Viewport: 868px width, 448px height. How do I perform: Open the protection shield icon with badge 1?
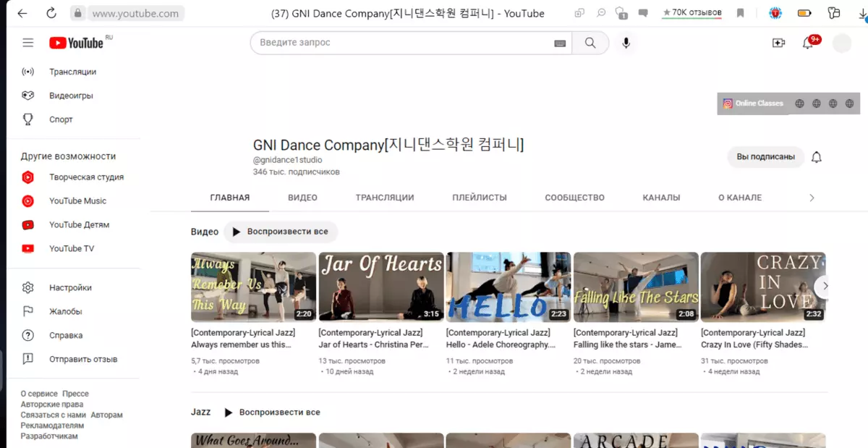tap(621, 13)
